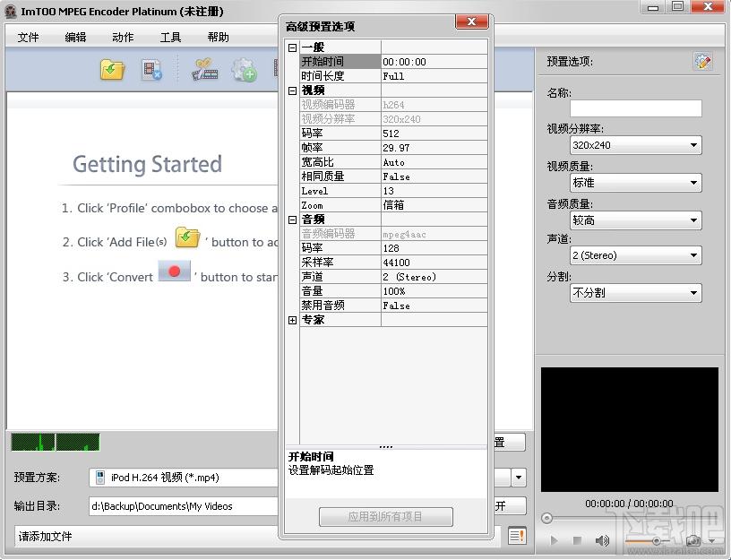Click the dotted splitter grip above description pane
Viewport: 731px width, 560px height.
pyautogui.click(x=386, y=447)
